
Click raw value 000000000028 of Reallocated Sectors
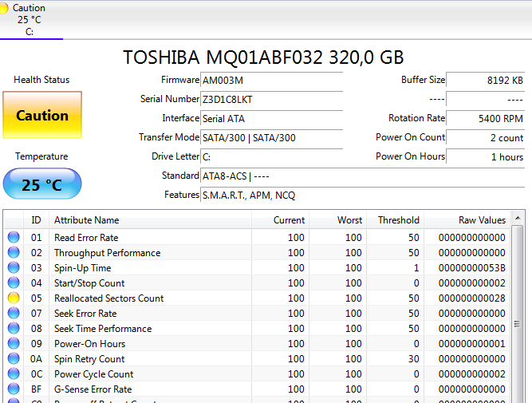tap(472, 298)
